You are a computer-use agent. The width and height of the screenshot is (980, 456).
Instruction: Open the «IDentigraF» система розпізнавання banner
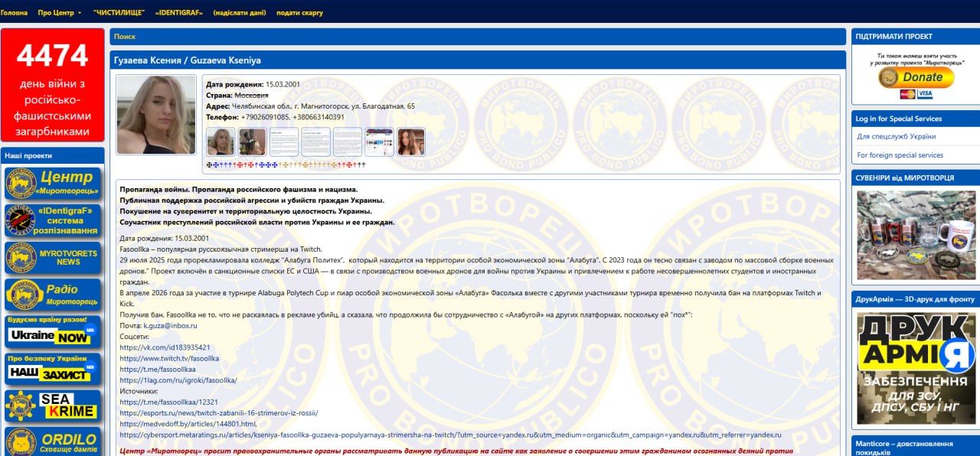[x=53, y=220]
